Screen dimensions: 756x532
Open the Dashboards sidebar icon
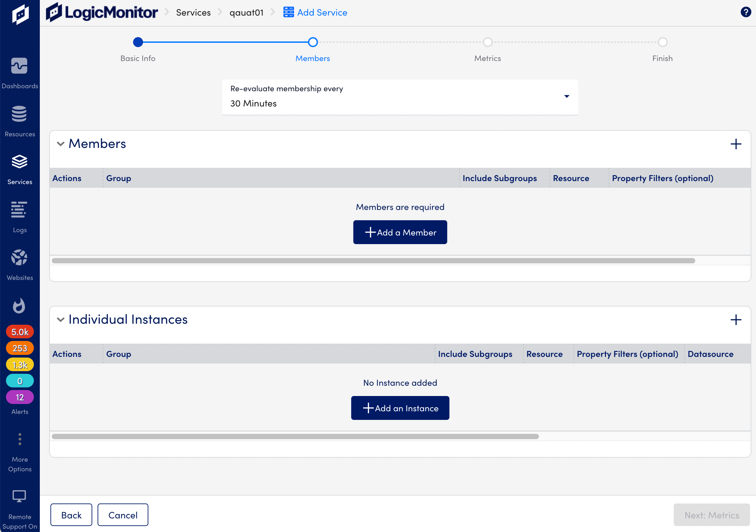coord(19,66)
